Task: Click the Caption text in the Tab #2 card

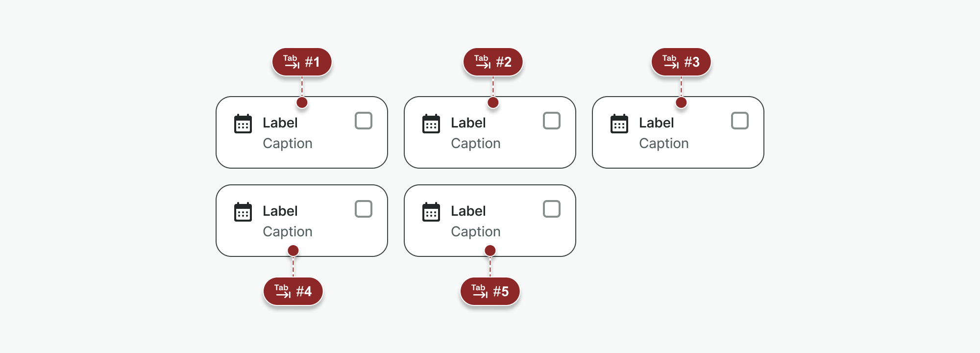Action: click(x=475, y=143)
